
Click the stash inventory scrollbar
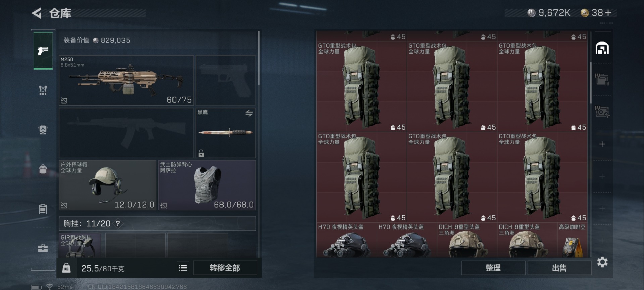click(591, 82)
